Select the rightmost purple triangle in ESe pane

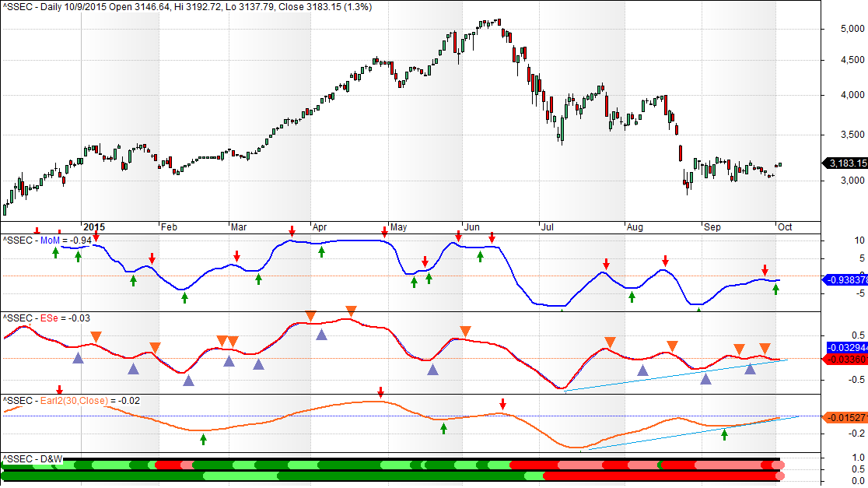[x=751, y=368]
